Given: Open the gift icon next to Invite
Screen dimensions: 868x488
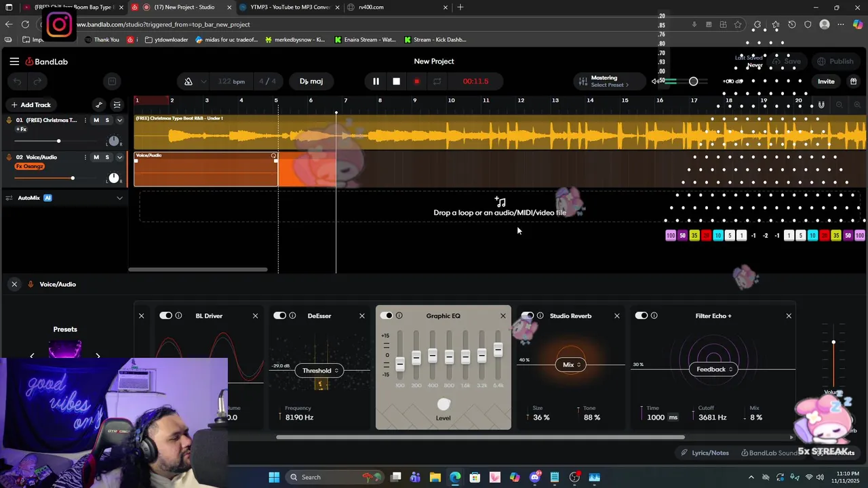Looking at the screenshot, I should tap(853, 81).
